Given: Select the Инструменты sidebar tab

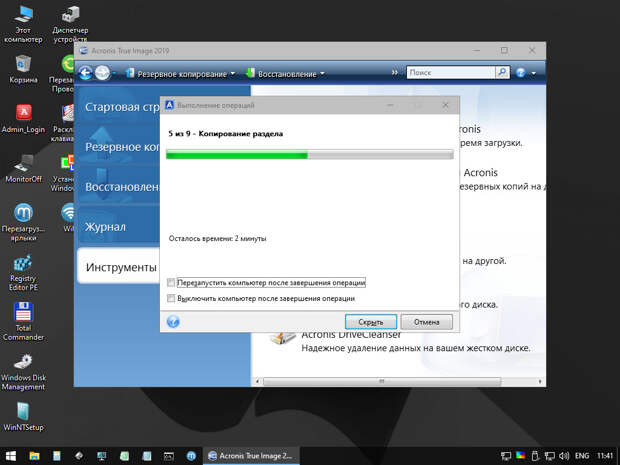Looking at the screenshot, I should 120,267.
